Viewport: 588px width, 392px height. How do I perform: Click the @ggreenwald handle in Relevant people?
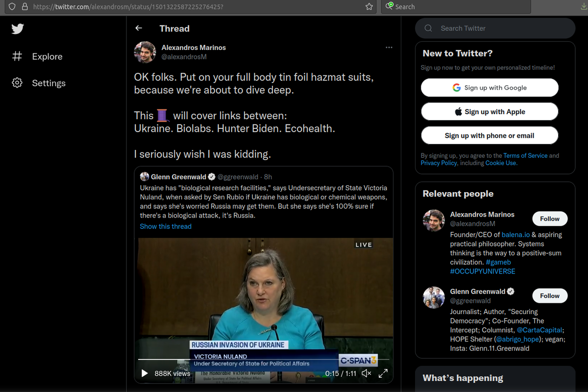tap(470, 301)
